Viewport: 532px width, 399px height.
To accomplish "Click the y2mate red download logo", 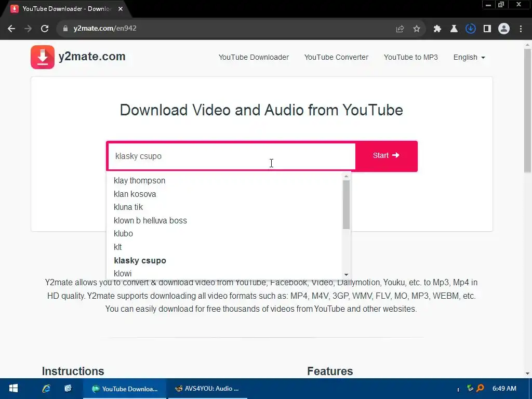I will pos(43,57).
